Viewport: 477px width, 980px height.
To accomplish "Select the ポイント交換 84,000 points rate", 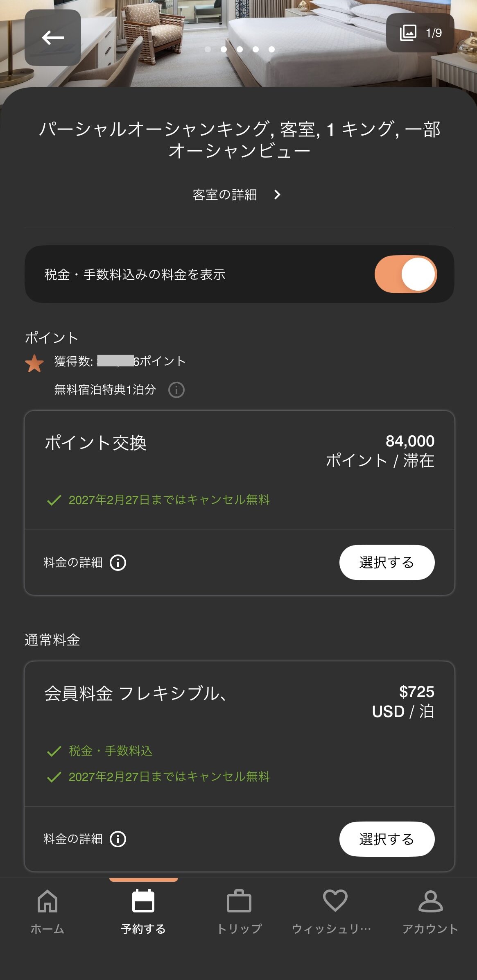I will pos(387,562).
